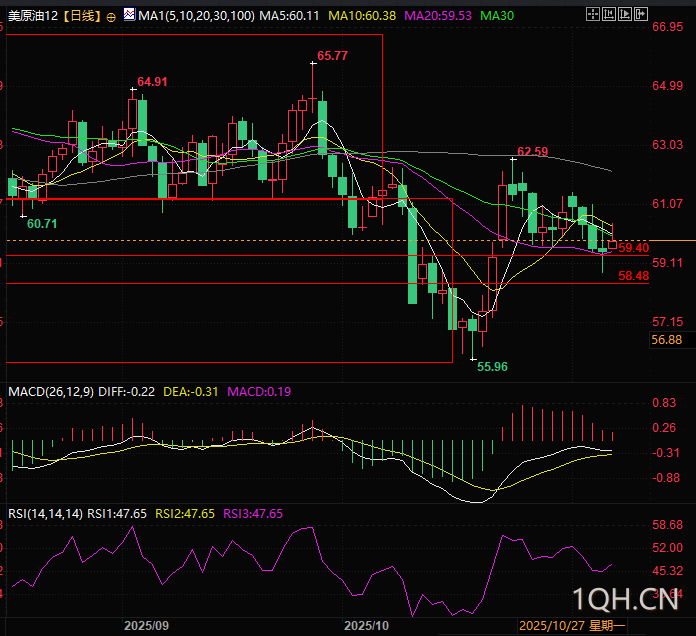Click the RSI1:47.65 value
This screenshot has height=636, width=696.
tap(117, 514)
